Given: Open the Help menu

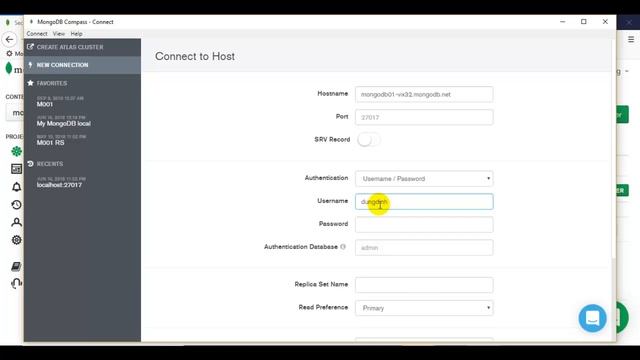Looking at the screenshot, I should point(76,34).
